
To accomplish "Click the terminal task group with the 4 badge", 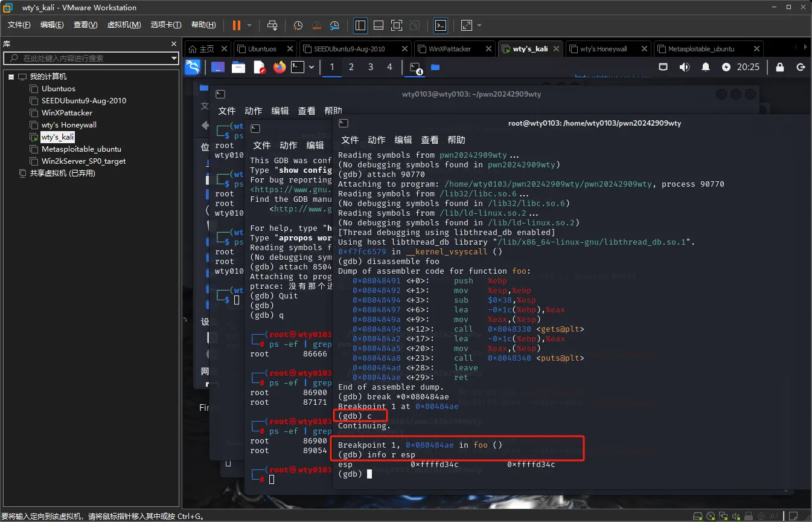I will point(416,68).
